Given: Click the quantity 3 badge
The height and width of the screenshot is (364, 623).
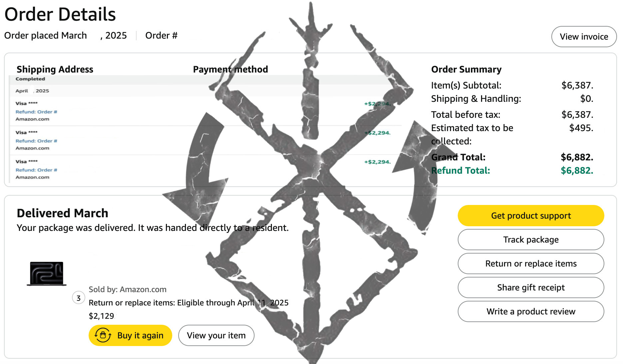Looking at the screenshot, I should click(79, 298).
